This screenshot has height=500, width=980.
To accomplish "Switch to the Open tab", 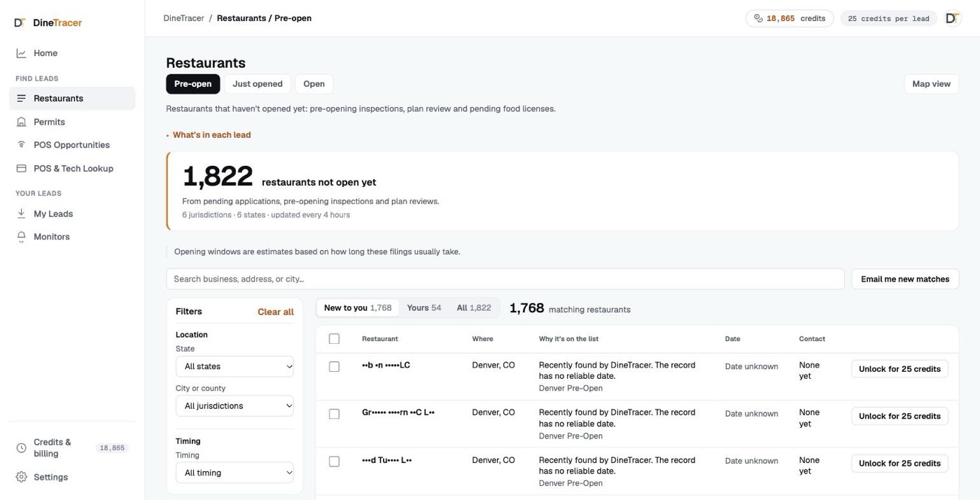I will [x=314, y=84].
